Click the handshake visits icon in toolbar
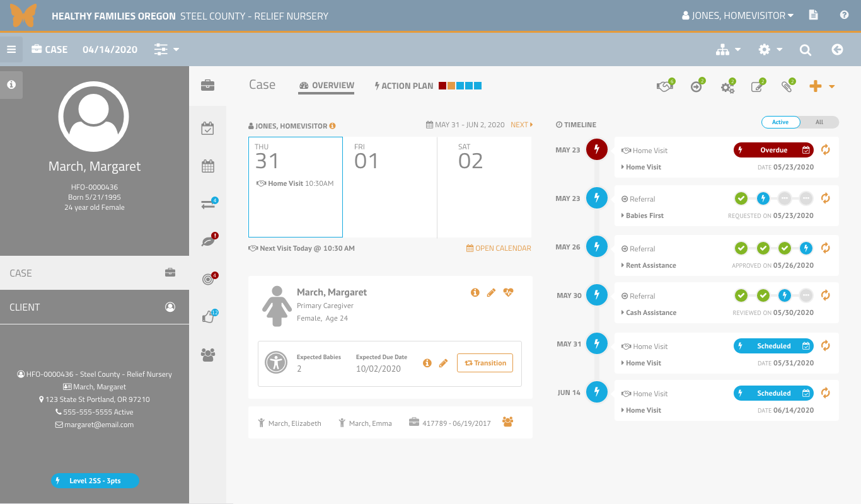This screenshot has width=861, height=504. (664, 87)
